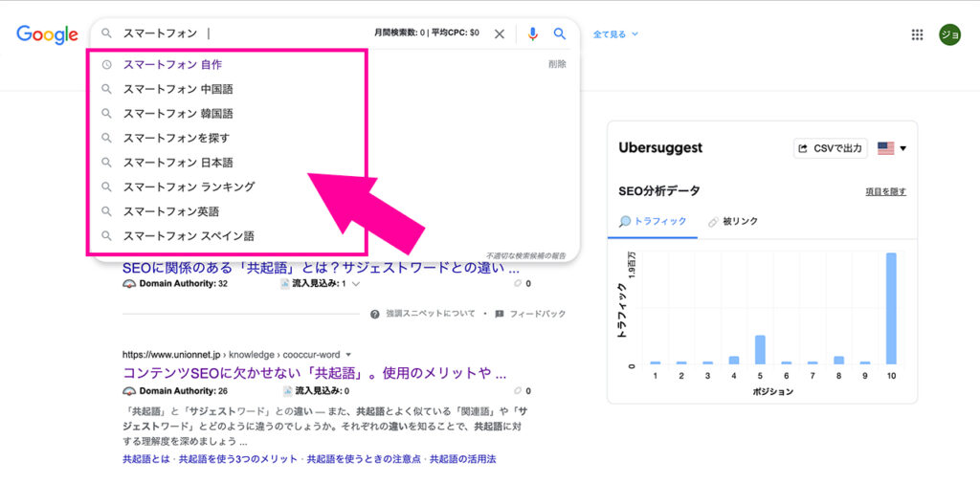This screenshot has height=483, width=980.
Task: Open the US flag country dropdown
Action: point(892,148)
